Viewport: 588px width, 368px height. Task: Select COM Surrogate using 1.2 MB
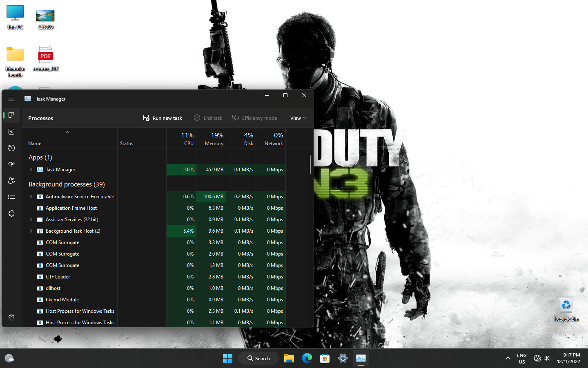tap(154, 265)
